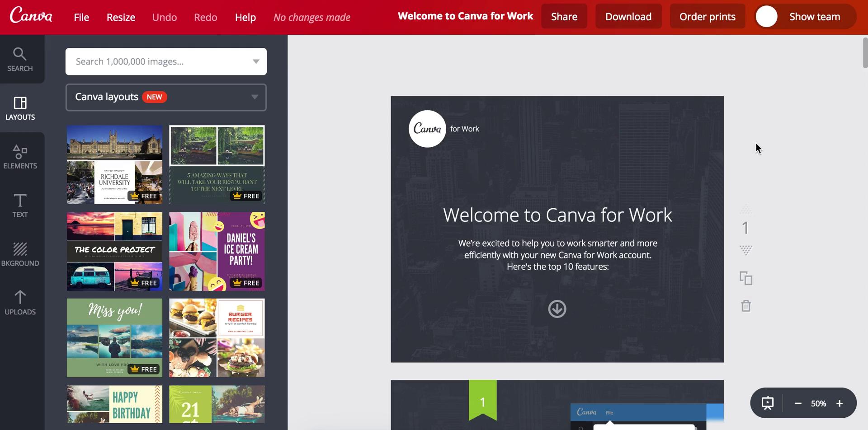This screenshot has width=868, height=430.
Task: Select the Miss You layout thumbnail
Action: click(114, 338)
